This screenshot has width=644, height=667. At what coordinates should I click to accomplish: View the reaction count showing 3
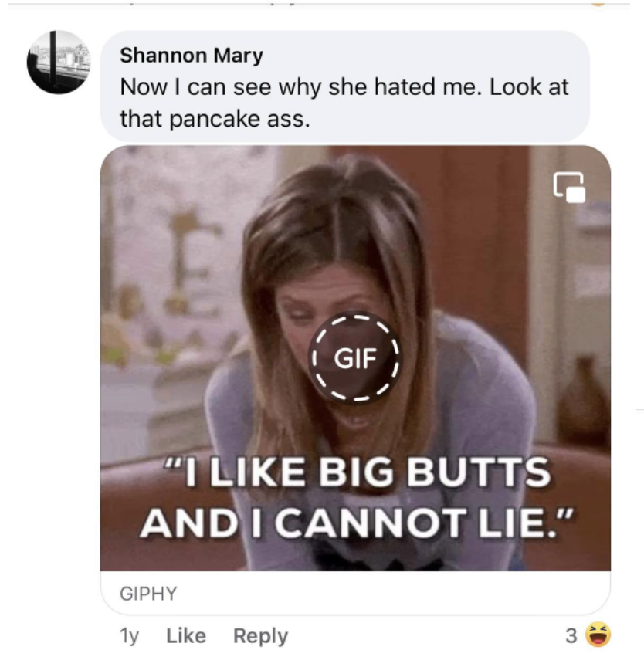[571, 636]
